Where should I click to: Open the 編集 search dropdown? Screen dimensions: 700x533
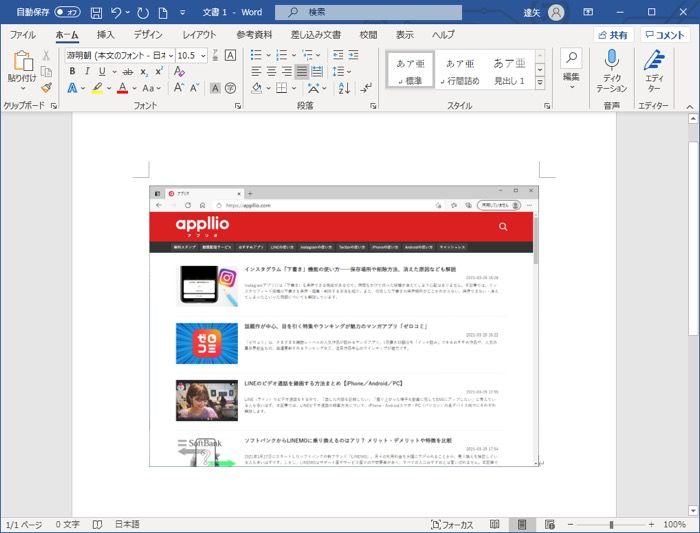coord(571,69)
